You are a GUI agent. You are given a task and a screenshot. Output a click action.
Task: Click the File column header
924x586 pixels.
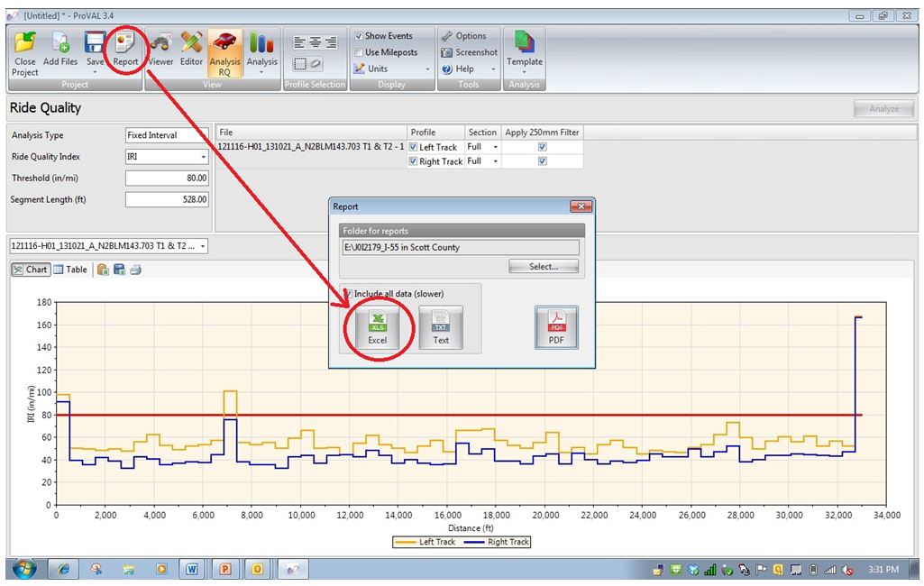[311, 132]
